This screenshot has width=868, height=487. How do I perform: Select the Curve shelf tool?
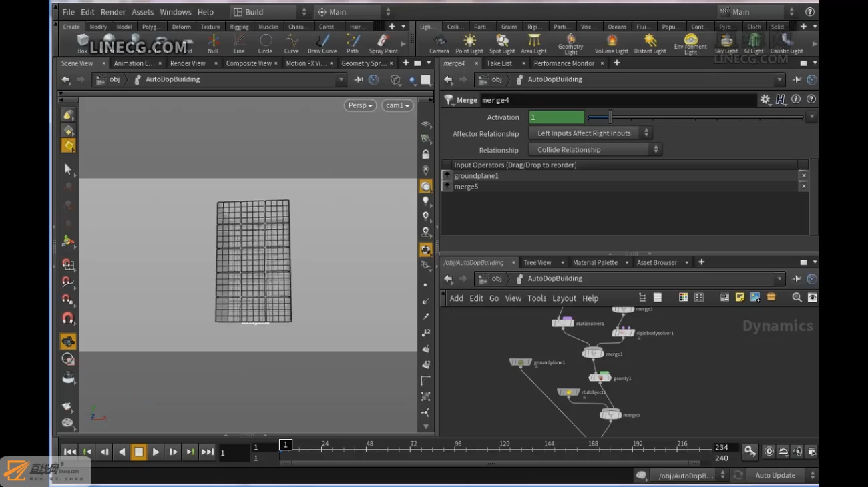click(292, 44)
